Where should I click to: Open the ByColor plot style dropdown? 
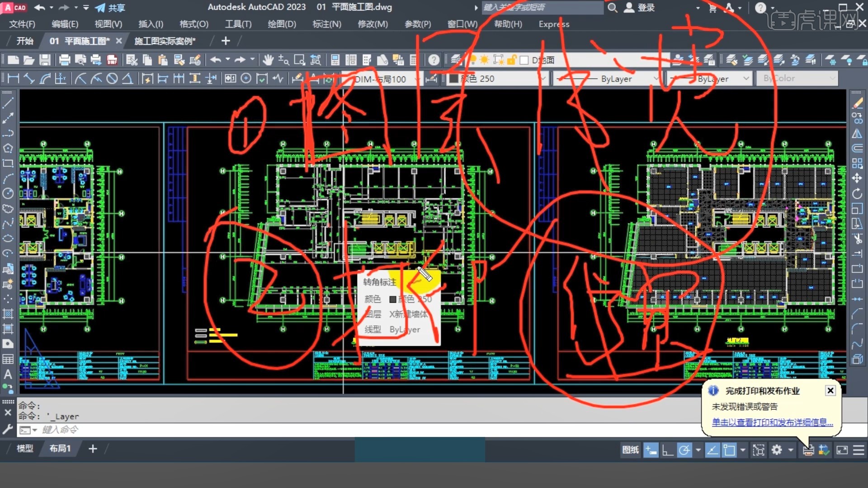pos(832,79)
